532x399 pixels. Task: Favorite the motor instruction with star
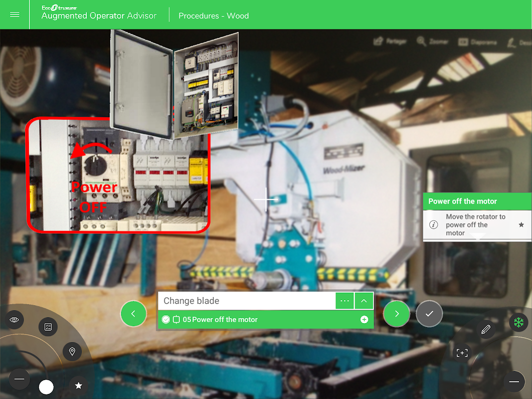pos(521,224)
